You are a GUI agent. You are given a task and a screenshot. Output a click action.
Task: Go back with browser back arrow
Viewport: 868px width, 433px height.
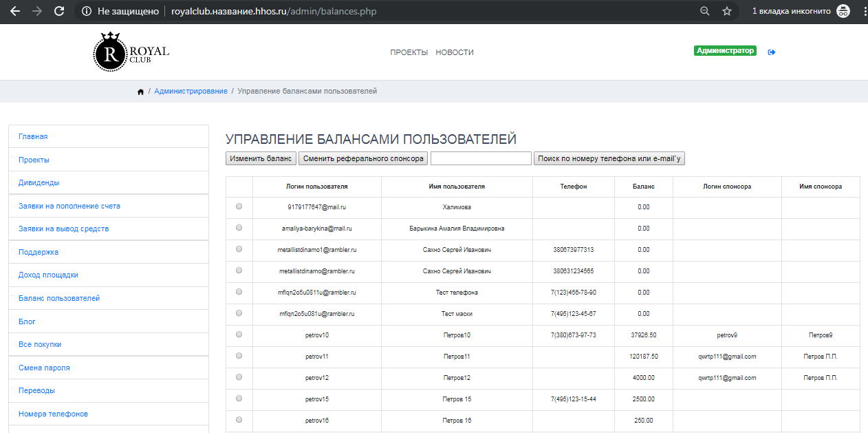tap(15, 11)
